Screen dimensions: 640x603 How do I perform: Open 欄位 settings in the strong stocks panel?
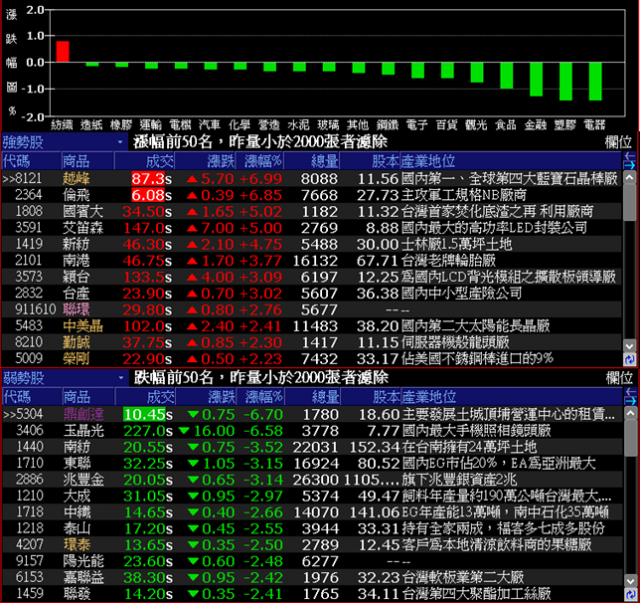coord(618,142)
